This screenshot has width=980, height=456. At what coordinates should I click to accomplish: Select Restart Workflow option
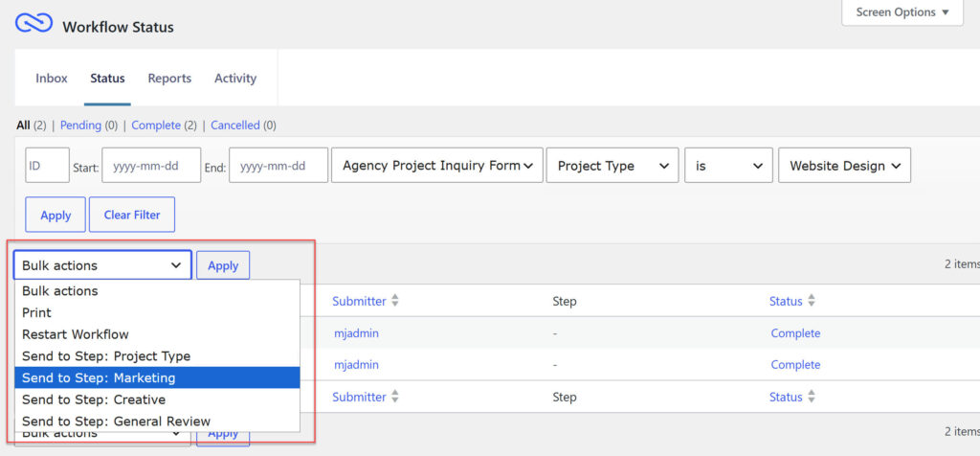(x=157, y=334)
